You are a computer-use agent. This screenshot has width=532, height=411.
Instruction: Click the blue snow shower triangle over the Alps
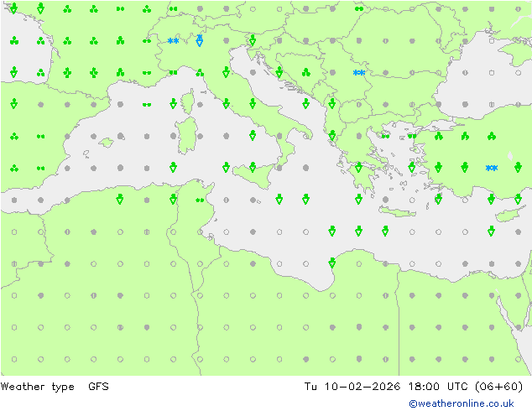click(200, 40)
